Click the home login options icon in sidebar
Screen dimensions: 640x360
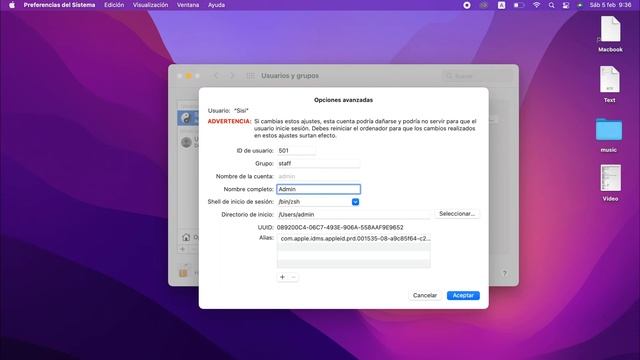[186, 237]
